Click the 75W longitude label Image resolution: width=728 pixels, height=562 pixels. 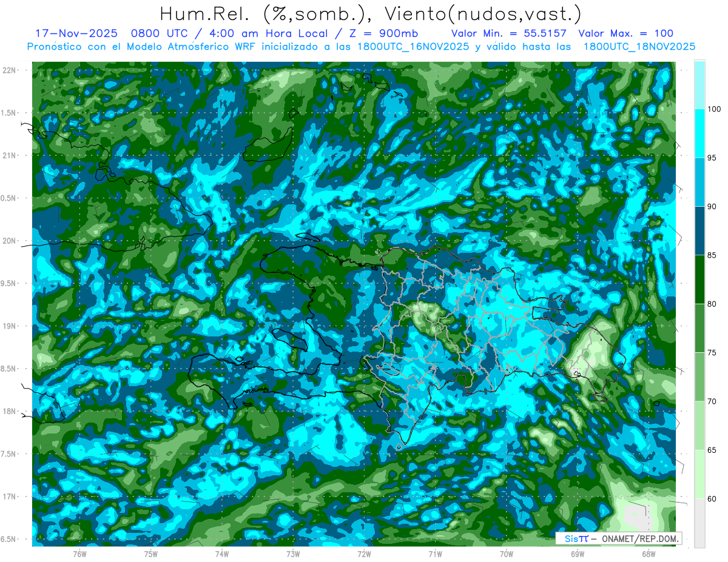click(151, 554)
